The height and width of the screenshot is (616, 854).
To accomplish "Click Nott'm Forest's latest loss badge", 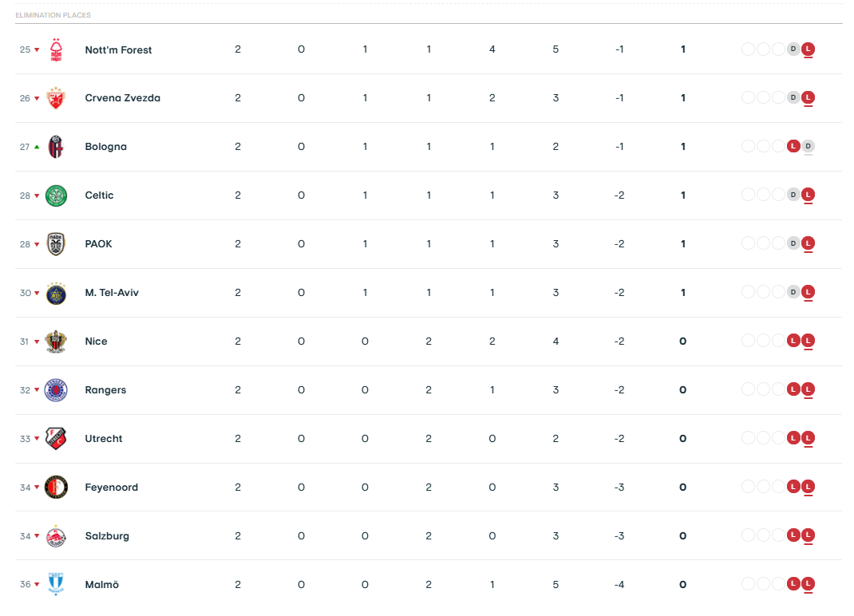I will [x=809, y=49].
